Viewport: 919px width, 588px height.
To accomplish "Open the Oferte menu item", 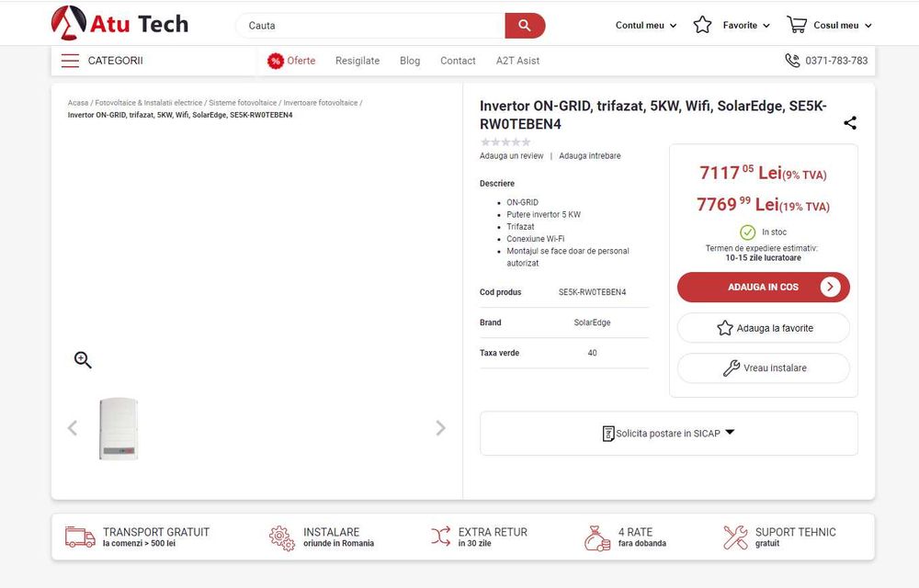I will (292, 61).
